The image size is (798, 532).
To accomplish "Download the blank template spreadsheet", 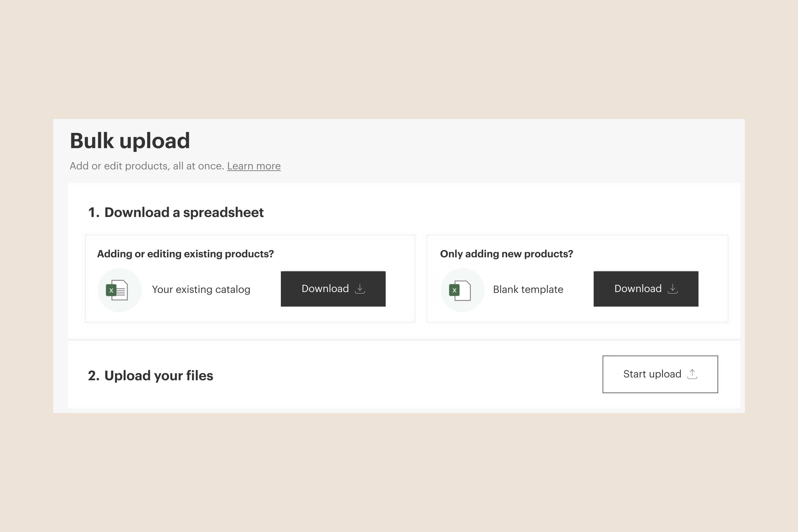I will pyautogui.click(x=646, y=289).
